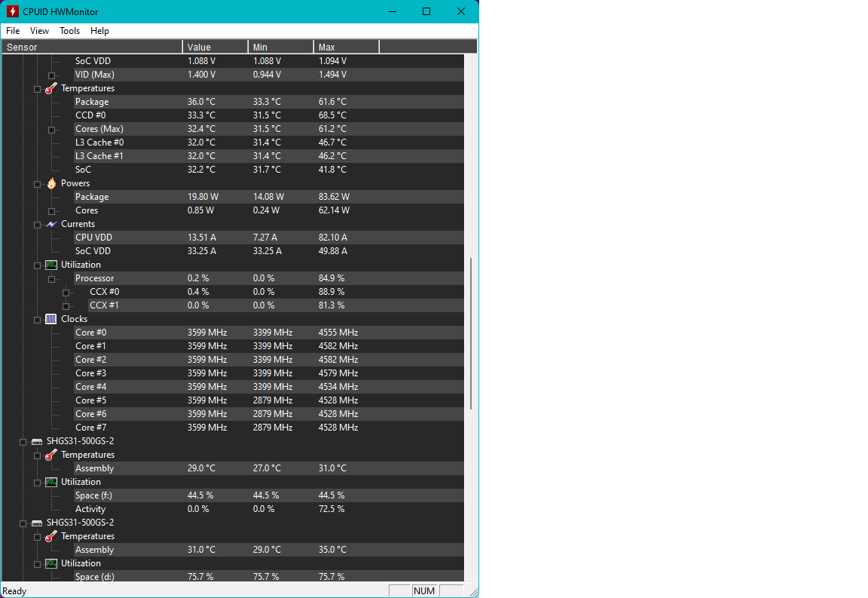Expand the CCX #1 node

pos(66,306)
